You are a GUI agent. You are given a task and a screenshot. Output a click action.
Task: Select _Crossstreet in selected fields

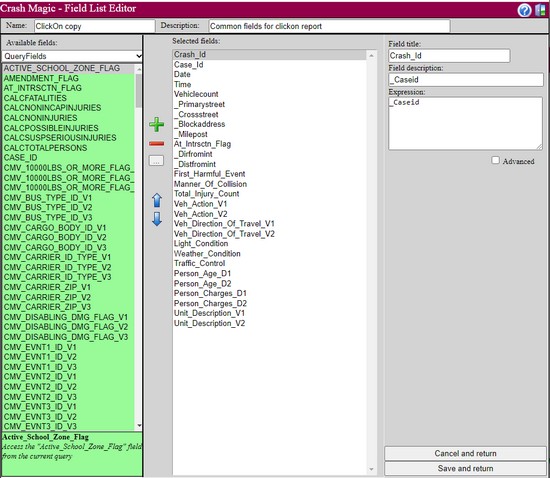pyautogui.click(x=269, y=114)
